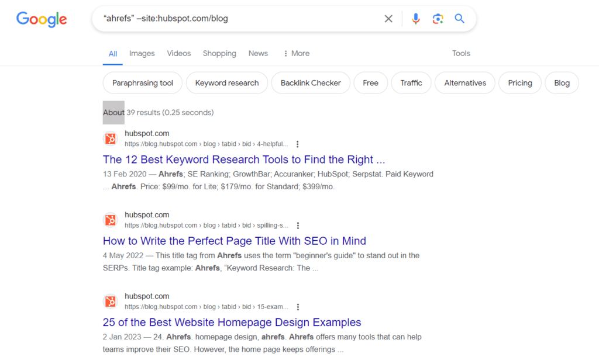
Task: Switch to the Videos tab
Action: (x=179, y=53)
